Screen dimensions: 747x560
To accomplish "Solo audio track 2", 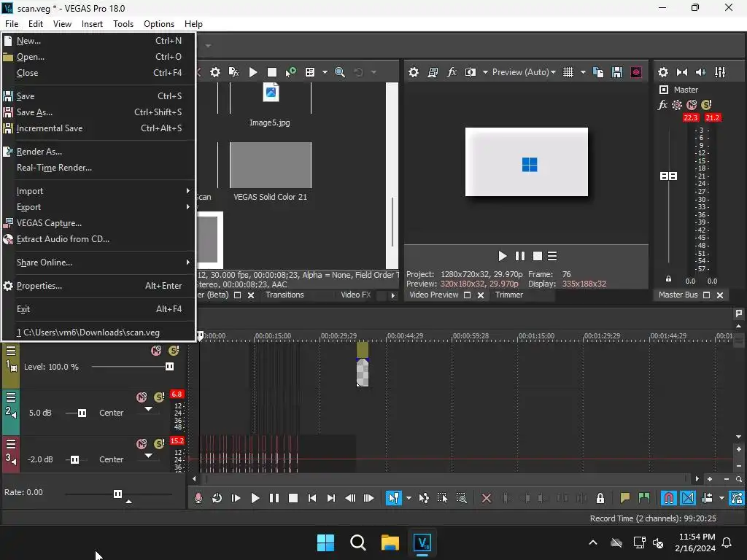I will coord(159,397).
